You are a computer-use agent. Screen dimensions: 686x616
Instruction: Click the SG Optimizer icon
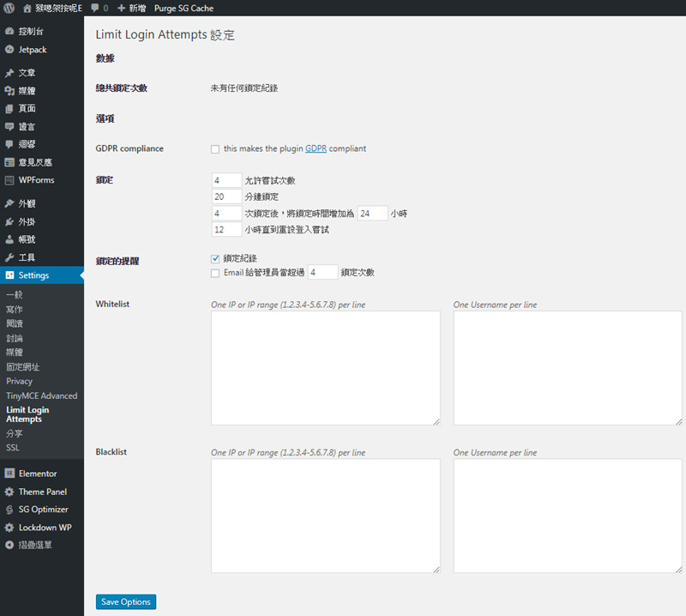coord(9,509)
